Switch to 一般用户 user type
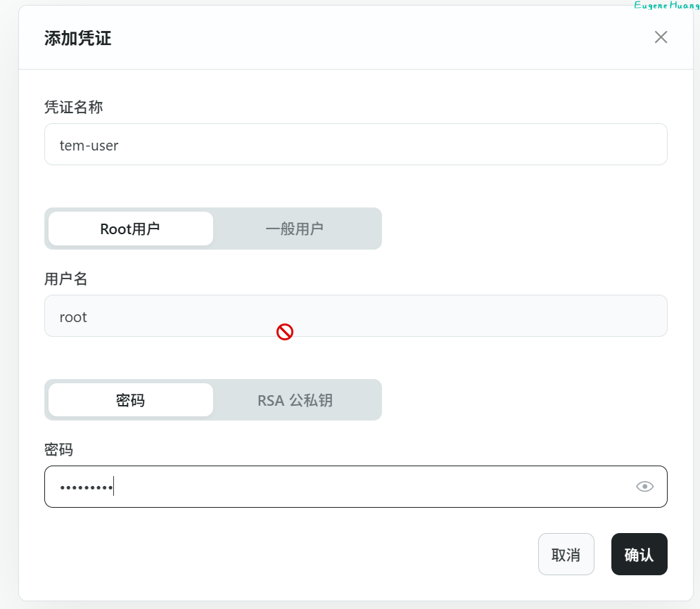 pos(294,229)
